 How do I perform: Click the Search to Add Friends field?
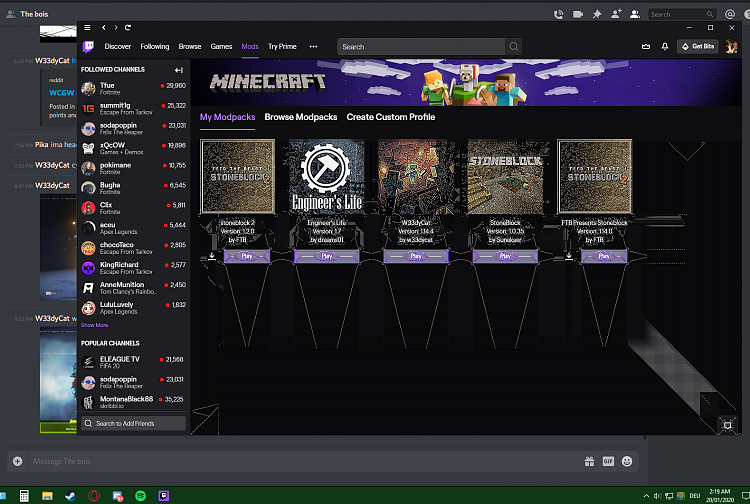click(x=133, y=423)
